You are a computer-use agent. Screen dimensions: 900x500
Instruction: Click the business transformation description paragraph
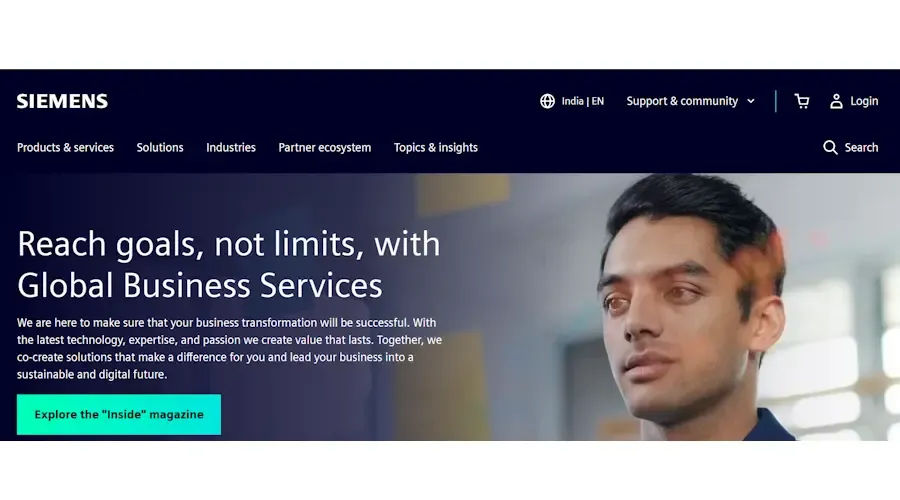point(229,348)
